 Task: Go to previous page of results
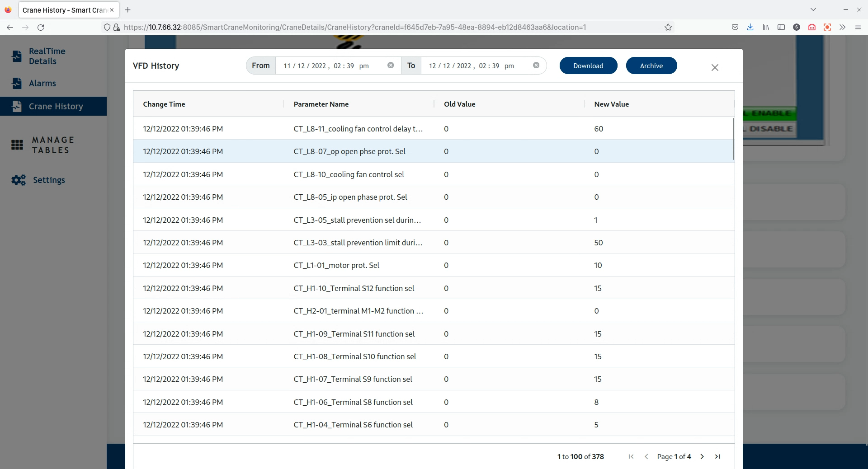click(646, 456)
